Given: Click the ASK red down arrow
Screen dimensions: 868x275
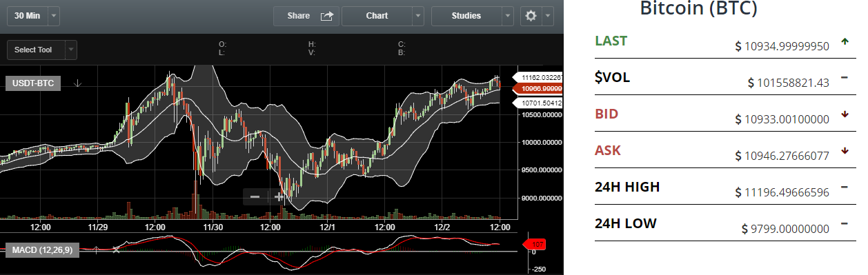Looking at the screenshot, I should pyautogui.click(x=845, y=151).
